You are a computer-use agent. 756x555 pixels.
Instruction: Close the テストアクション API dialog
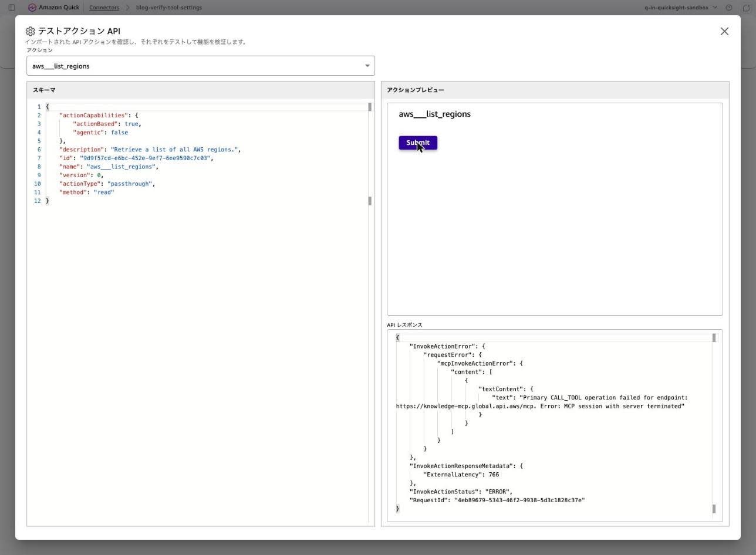(724, 31)
